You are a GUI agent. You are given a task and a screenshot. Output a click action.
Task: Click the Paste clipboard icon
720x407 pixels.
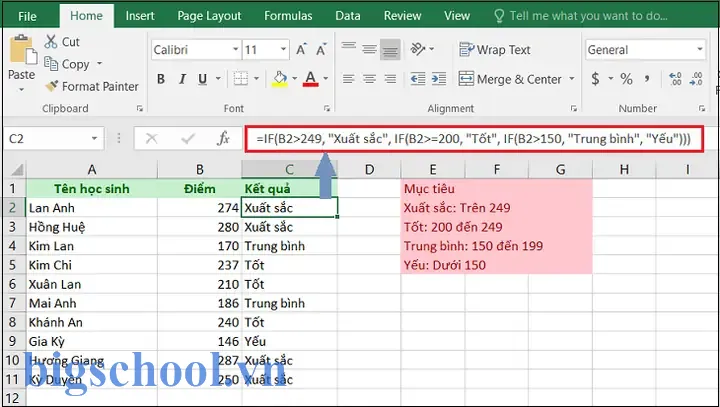point(22,49)
